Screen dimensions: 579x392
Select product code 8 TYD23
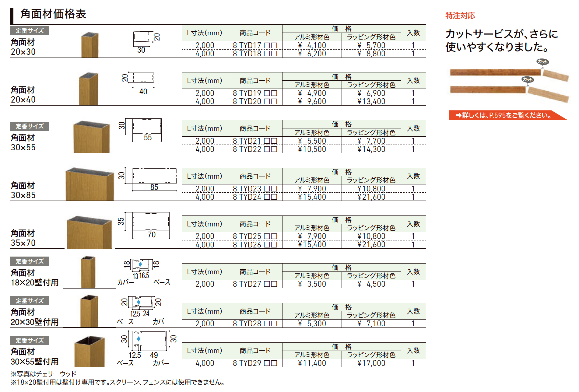click(255, 189)
